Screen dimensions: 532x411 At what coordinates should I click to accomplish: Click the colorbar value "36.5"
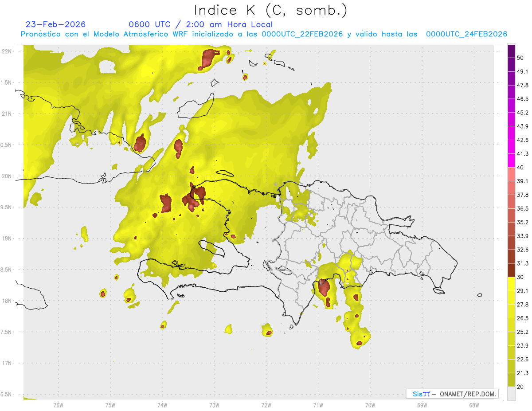(x=523, y=209)
